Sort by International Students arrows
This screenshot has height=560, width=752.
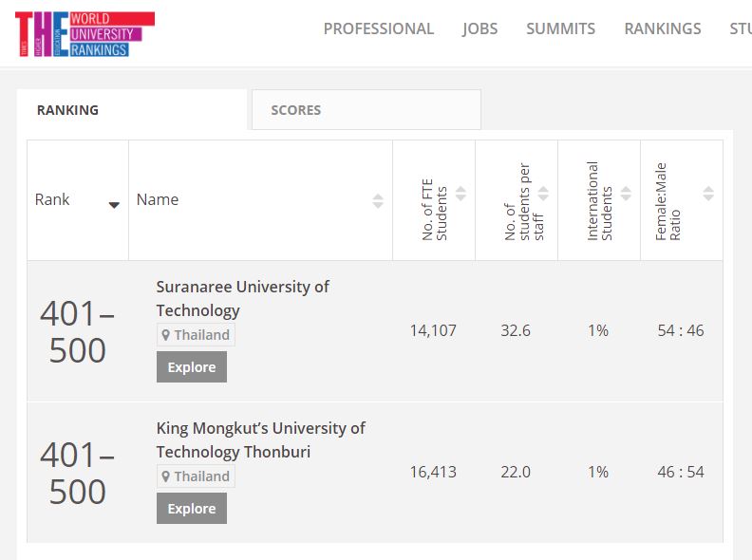(626, 194)
